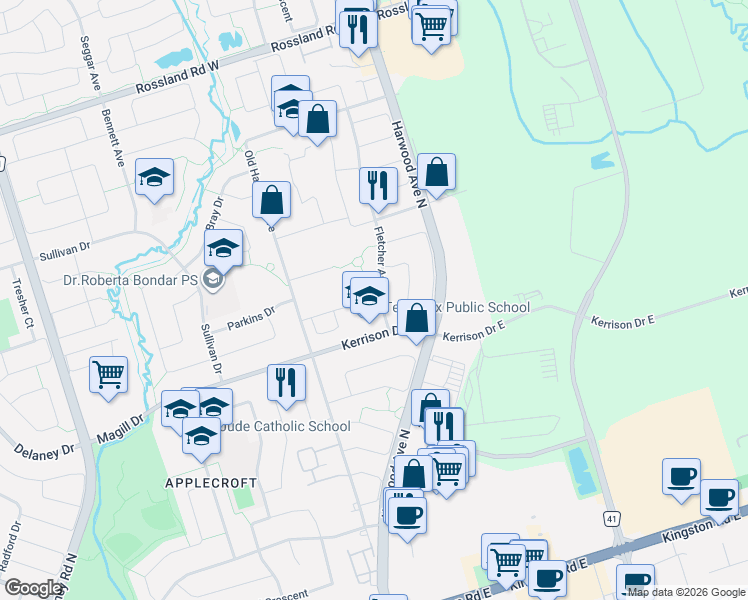
Task: Open the grocery cart marker near Delaney Dr
Action: click(109, 375)
